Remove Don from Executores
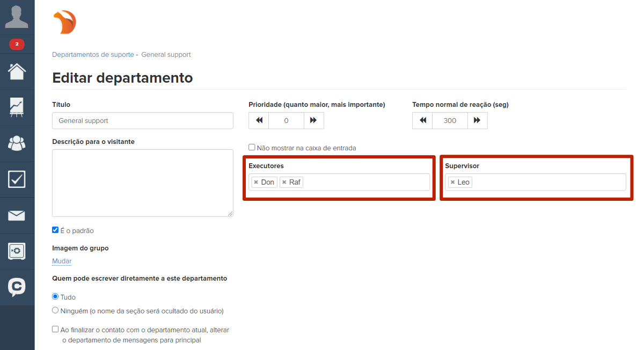This screenshot has width=644, height=350. (x=256, y=182)
